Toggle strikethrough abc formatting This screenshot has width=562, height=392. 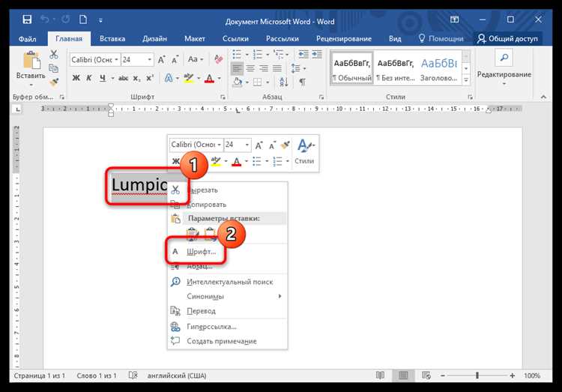pos(124,78)
